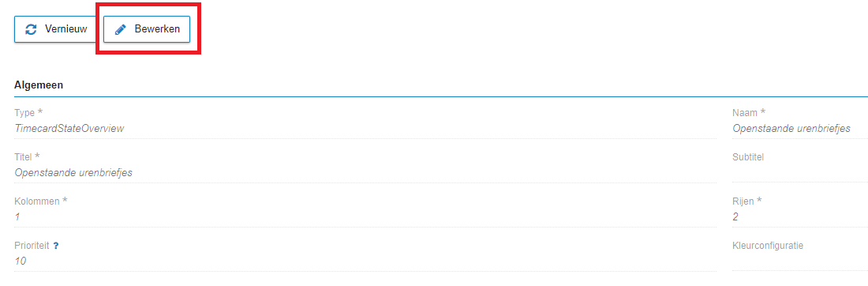
Task: Select the Algemeen section header
Action: (38, 85)
